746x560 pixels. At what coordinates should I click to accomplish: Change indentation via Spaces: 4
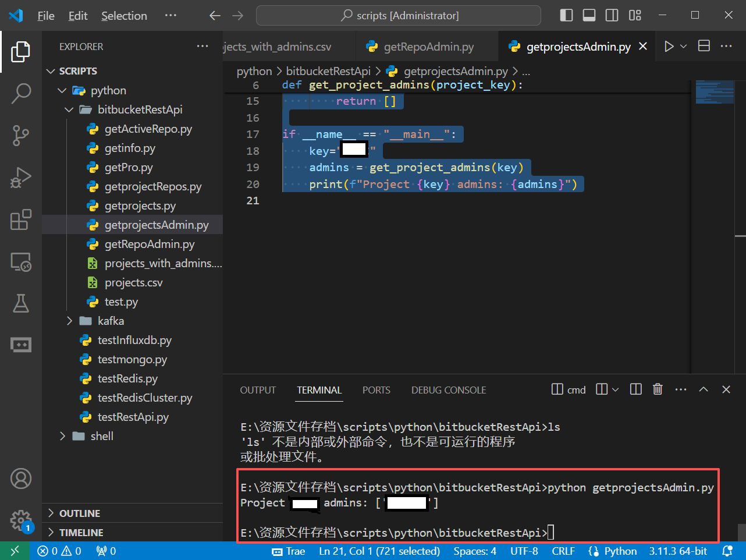pyautogui.click(x=475, y=551)
